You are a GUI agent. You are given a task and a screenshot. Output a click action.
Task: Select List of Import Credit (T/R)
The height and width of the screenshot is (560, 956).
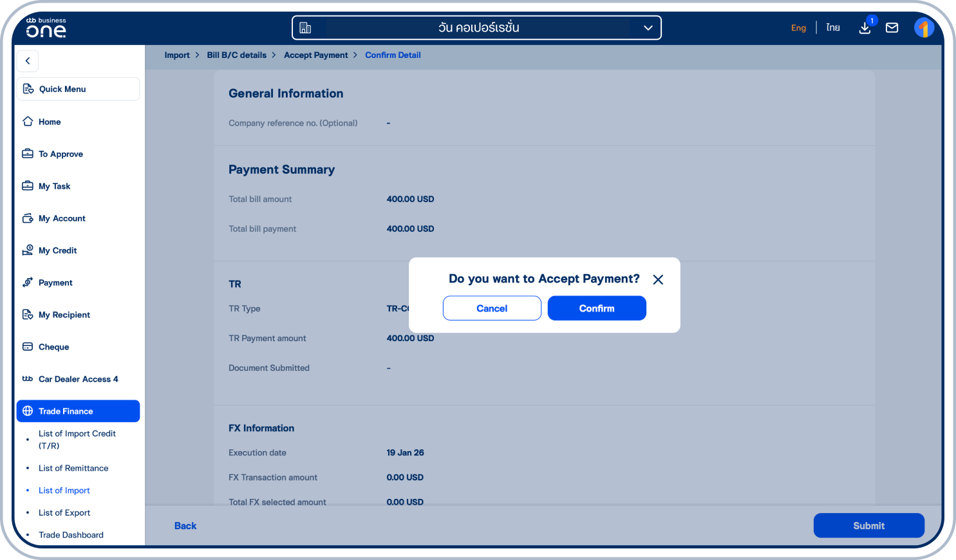coord(77,440)
